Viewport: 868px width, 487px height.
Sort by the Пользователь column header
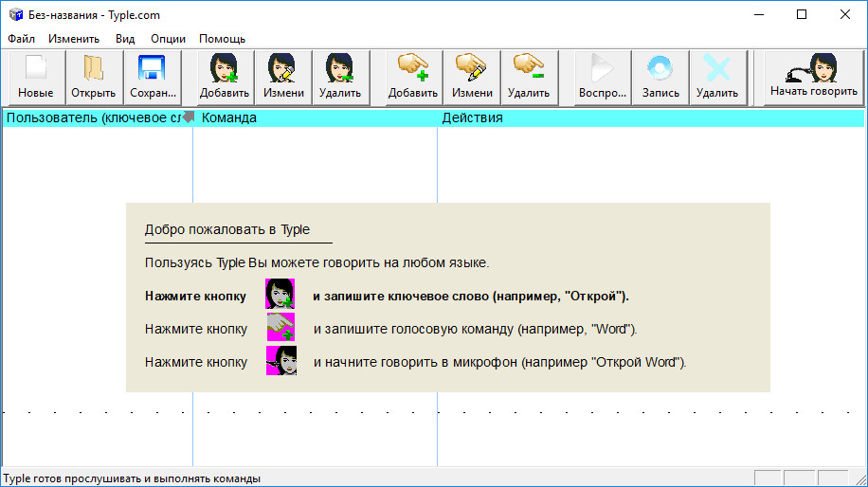click(x=98, y=117)
